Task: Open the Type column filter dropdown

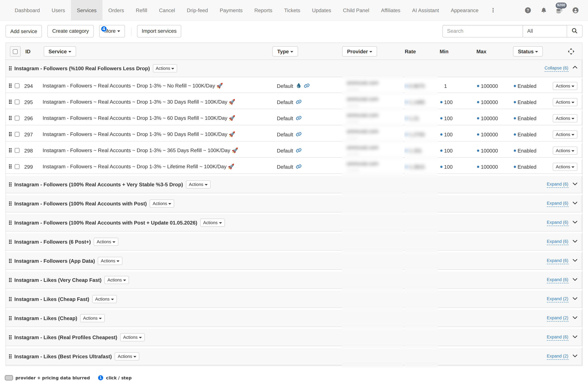Action: point(285,51)
